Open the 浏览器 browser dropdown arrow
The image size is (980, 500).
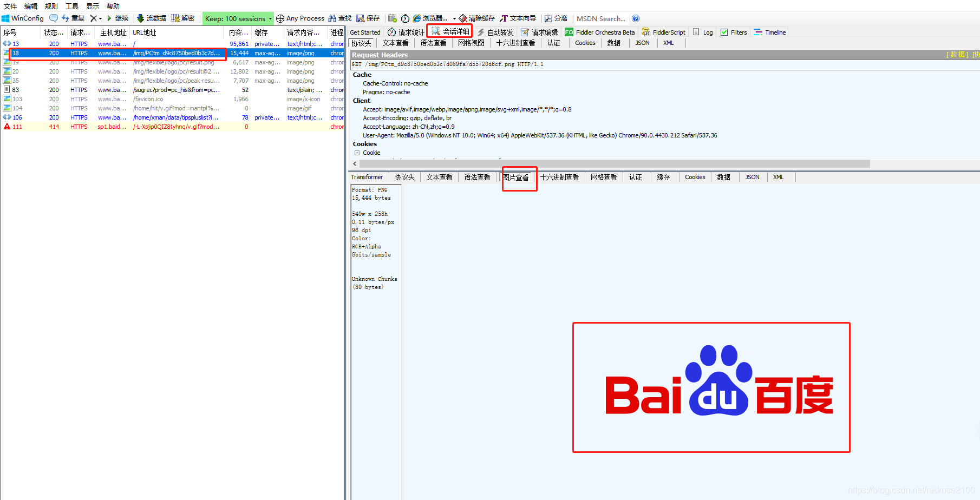454,18
